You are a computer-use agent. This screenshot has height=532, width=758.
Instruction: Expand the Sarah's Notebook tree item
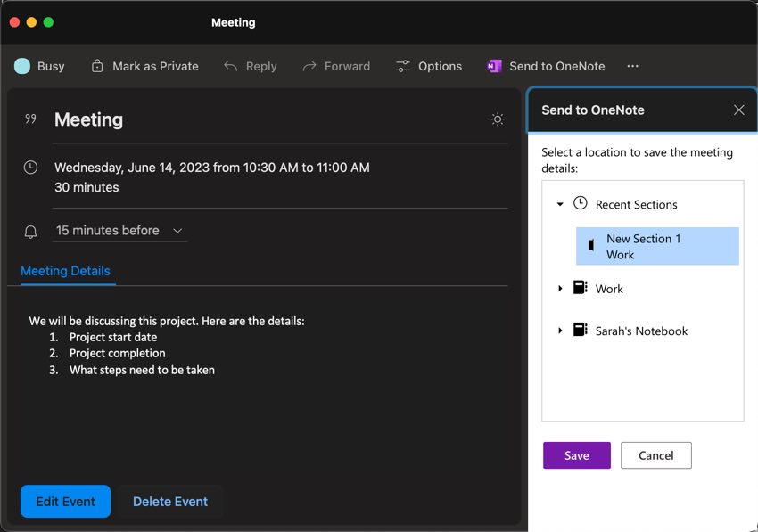click(x=560, y=331)
